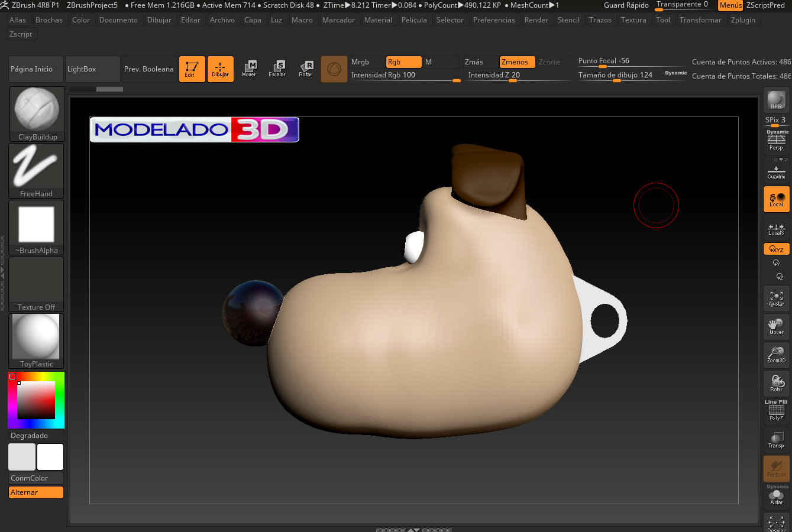Enable the Zmás sculpt mode

pyautogui.click(x=480, y=62)
